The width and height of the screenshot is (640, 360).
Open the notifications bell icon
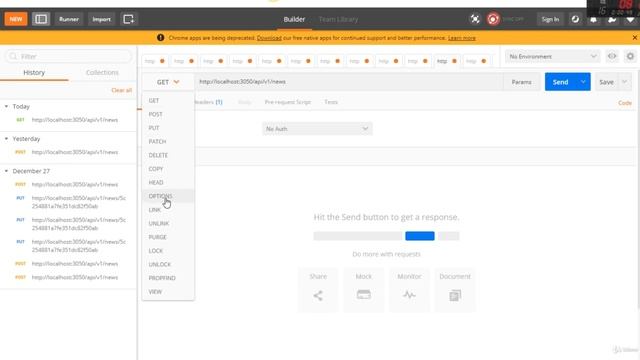593,19
